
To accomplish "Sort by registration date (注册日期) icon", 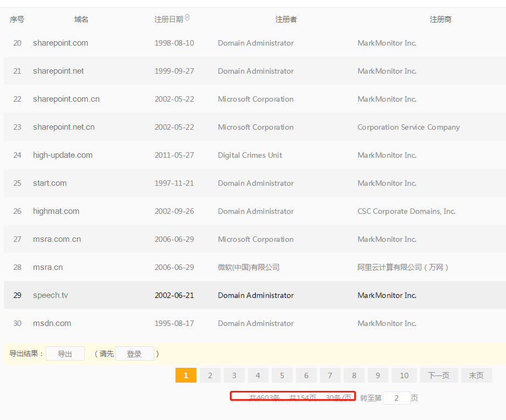I will [x=187, y=18].
